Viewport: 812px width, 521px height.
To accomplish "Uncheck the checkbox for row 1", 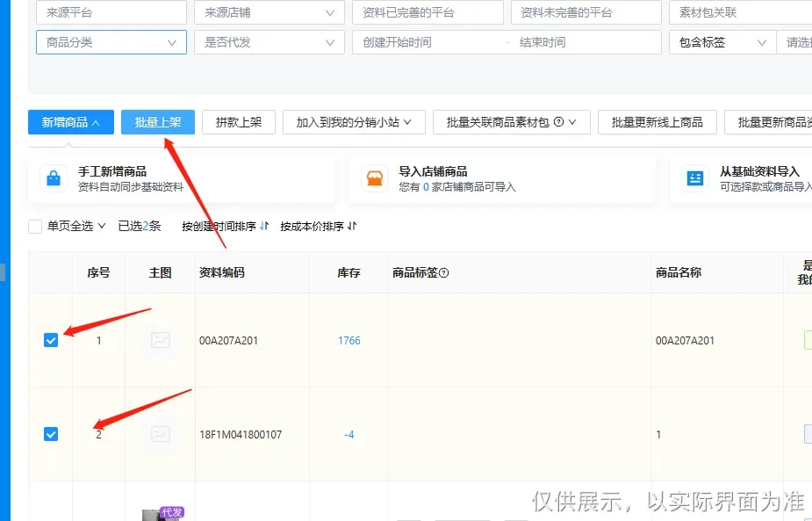I will 51,340.
